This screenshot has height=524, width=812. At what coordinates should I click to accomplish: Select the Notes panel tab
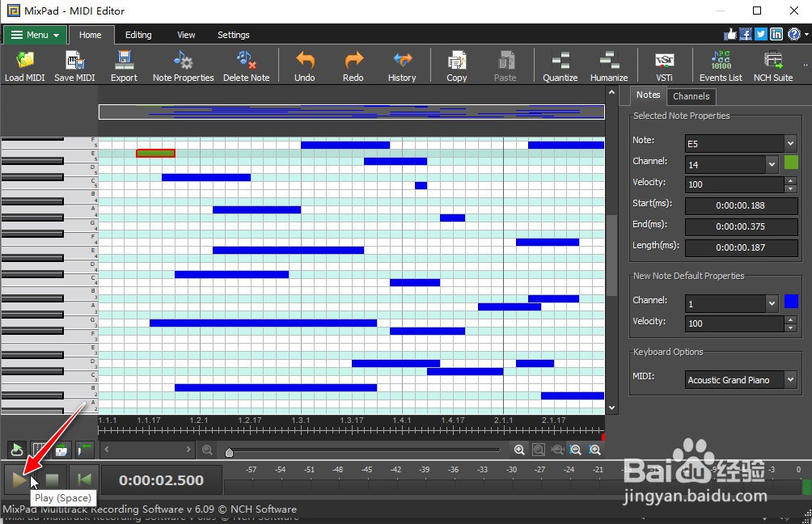648,95
